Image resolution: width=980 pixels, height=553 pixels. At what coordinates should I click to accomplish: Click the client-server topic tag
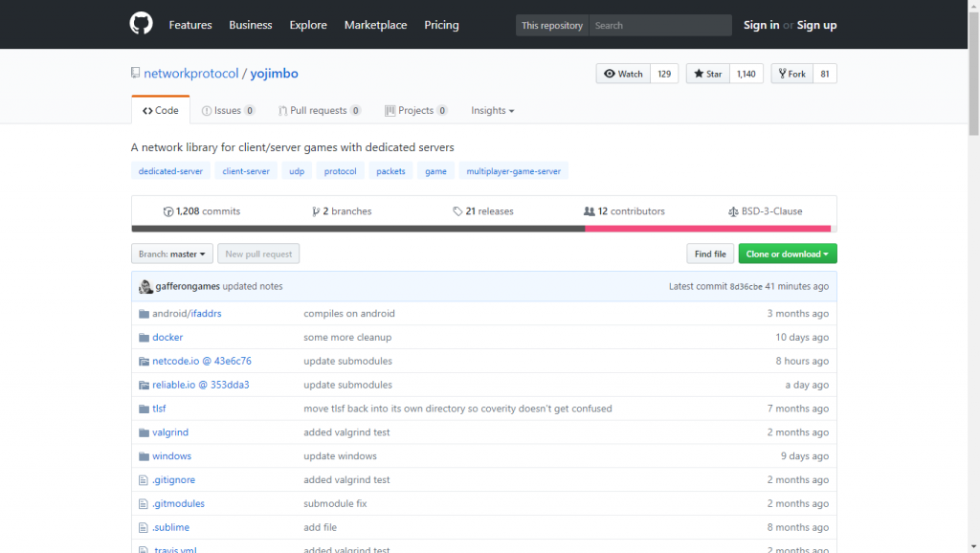(x=246, y=171)
